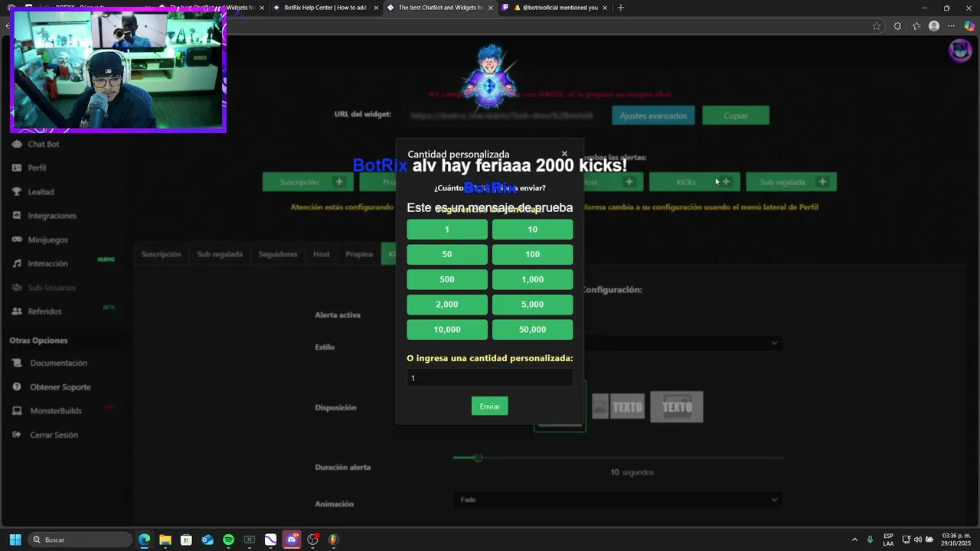Choose the 10 kicks amount
980x551 pixels.
coord(532,230)
